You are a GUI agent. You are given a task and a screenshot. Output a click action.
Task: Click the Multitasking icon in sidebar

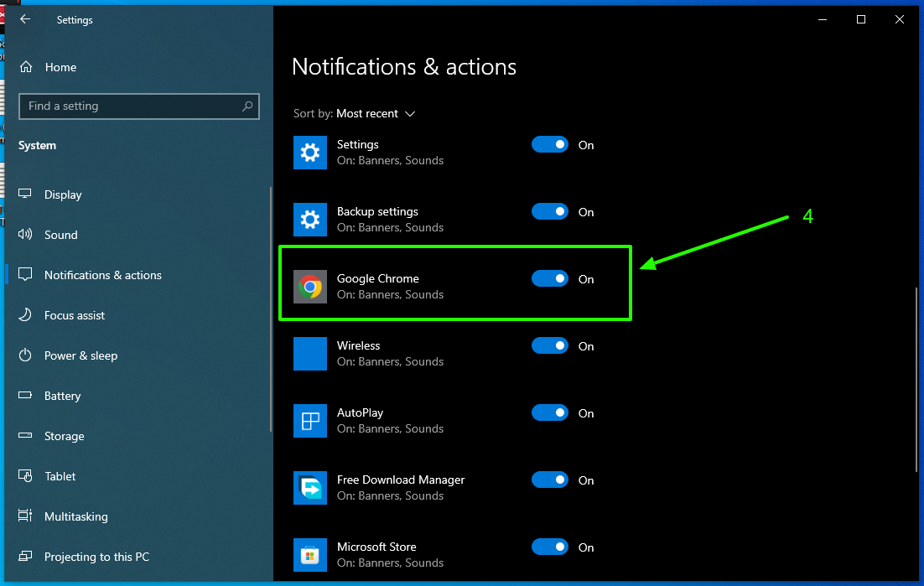pyautogui.click(x=25, y=516)
